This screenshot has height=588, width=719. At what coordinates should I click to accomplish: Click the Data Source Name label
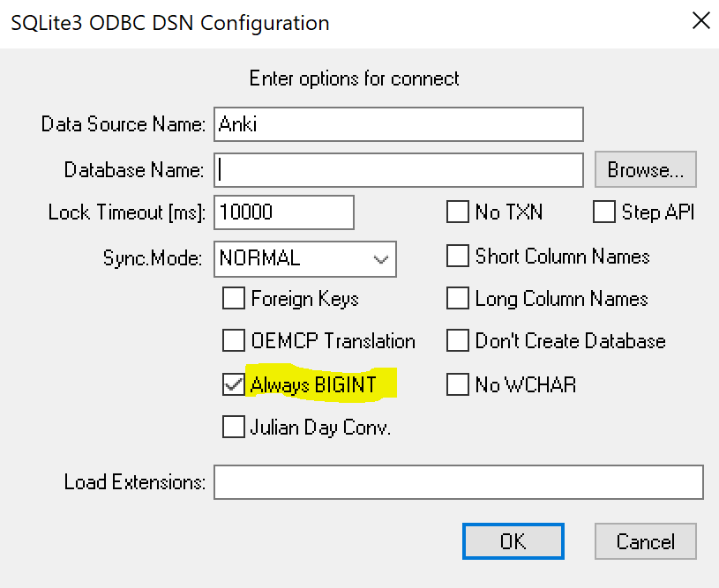coord(123,124)
